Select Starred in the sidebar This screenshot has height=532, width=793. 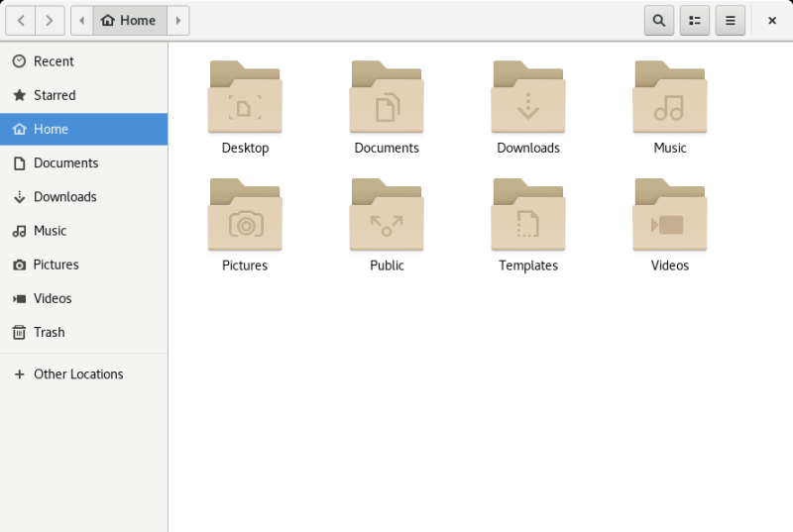[55, 95]
